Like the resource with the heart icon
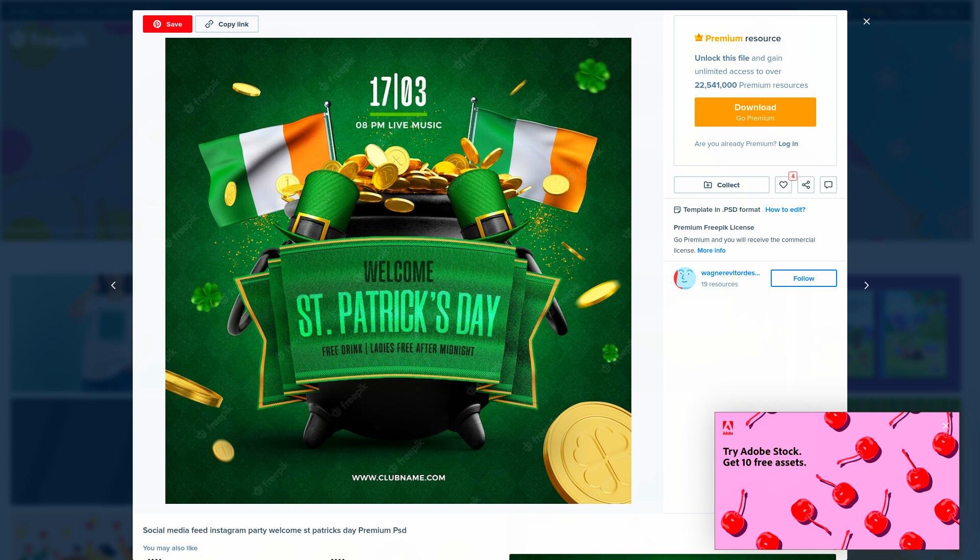This screenshot has height=560, width=980. [x=783, y=185]
